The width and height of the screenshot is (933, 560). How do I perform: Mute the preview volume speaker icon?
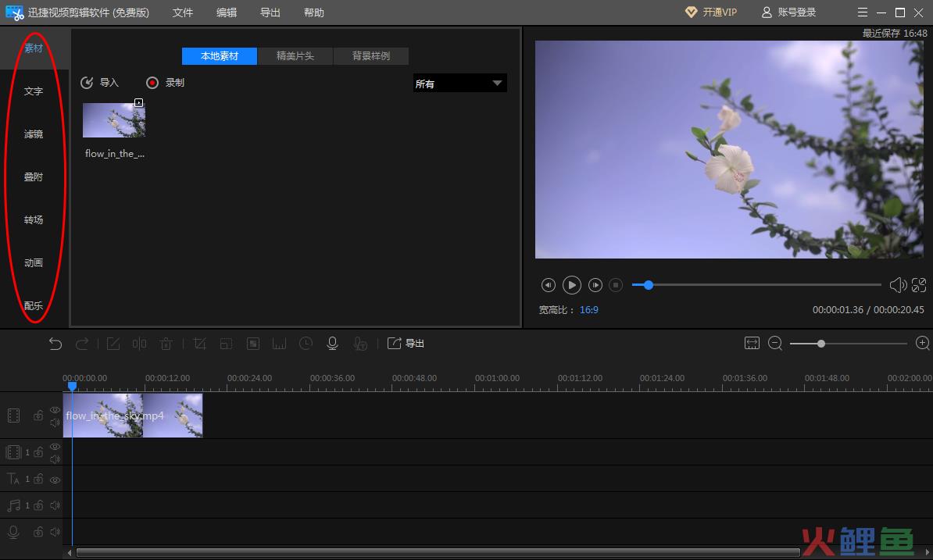(898, 285)
